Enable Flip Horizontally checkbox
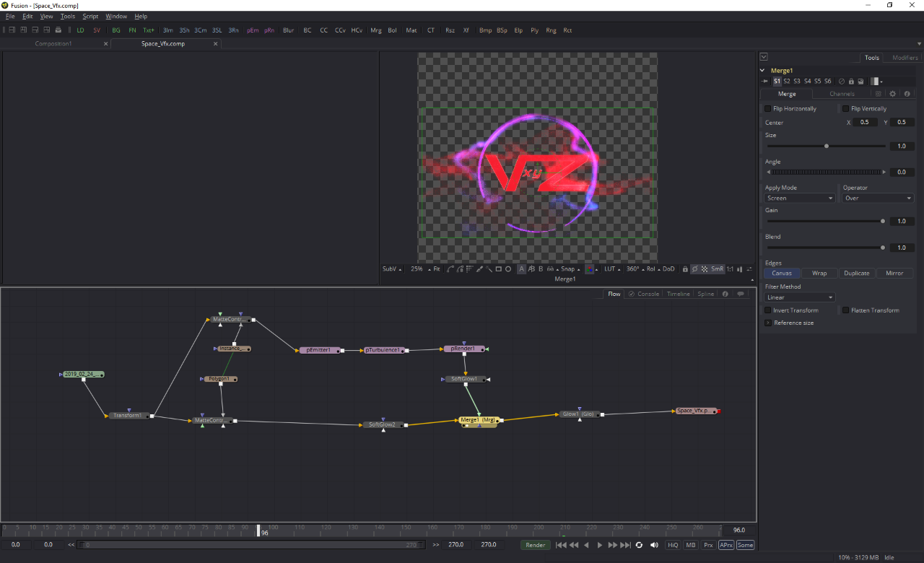 pyautogui.click(x=768, y=109)
